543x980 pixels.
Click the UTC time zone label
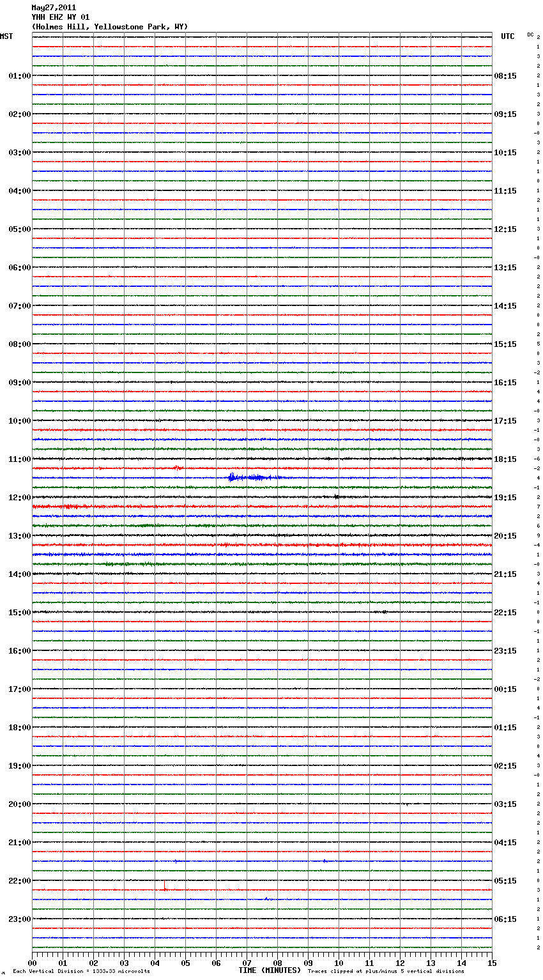(x=508, y=36)
